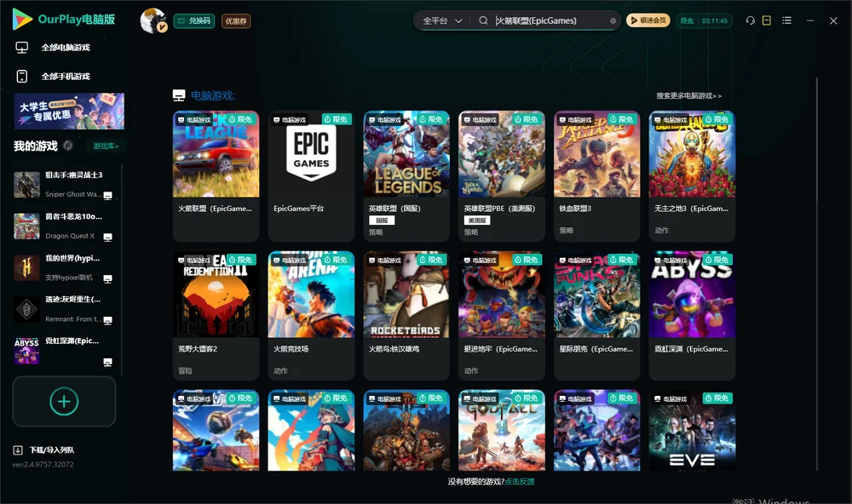Go to 全部电脑游戏 section

click(x=53, y=48)
